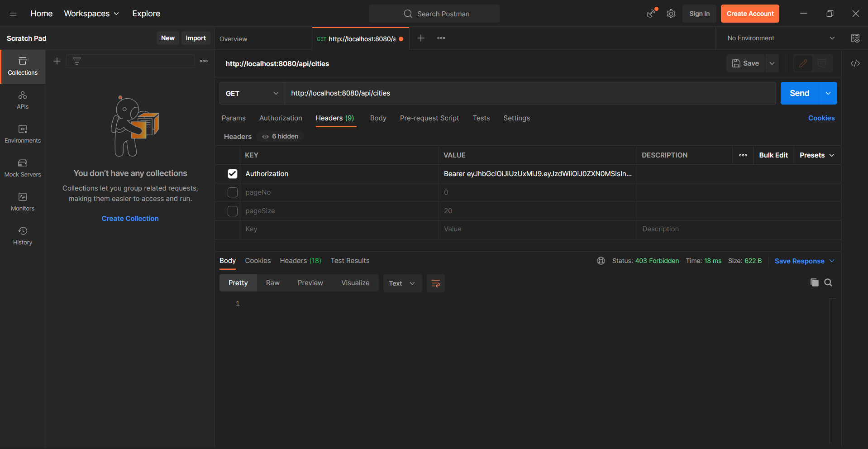Expand the Save options dropdown arrow

[772, 63]
